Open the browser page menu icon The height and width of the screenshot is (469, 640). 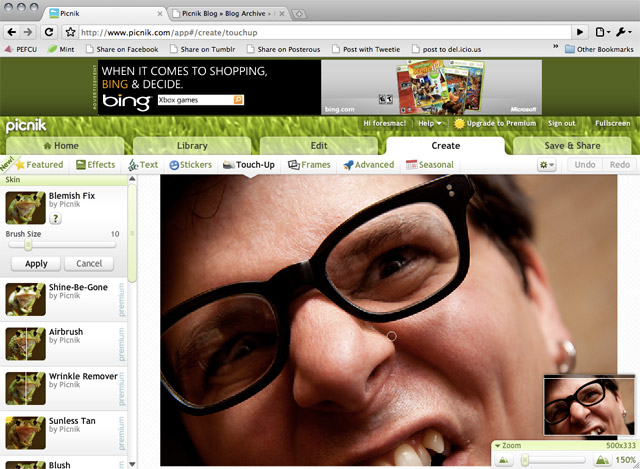(602, 32)
